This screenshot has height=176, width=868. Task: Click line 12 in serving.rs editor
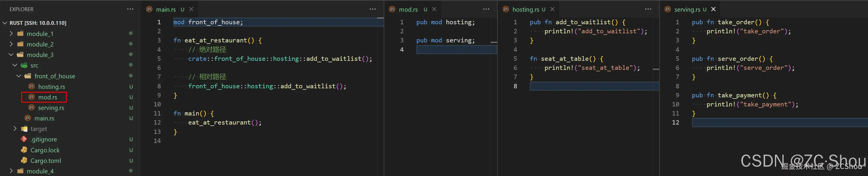(x=775, y=122)
